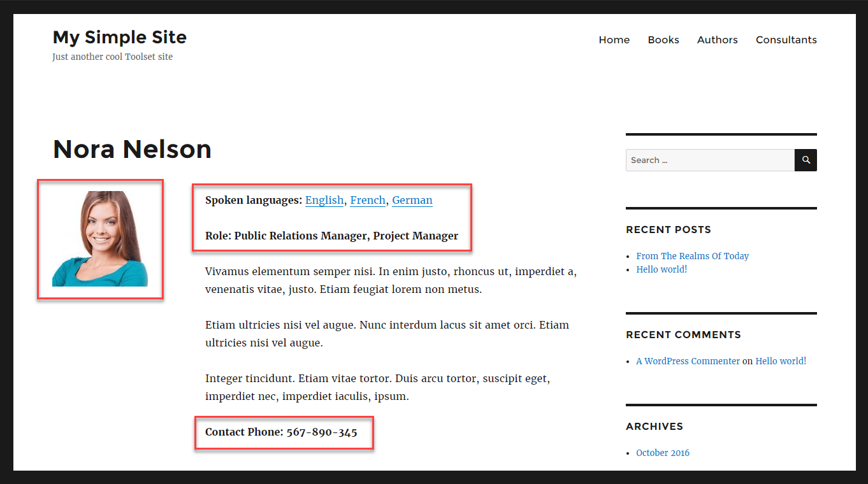
Task: Open the post From The Realms Of Today
Action: coord(692,255)
